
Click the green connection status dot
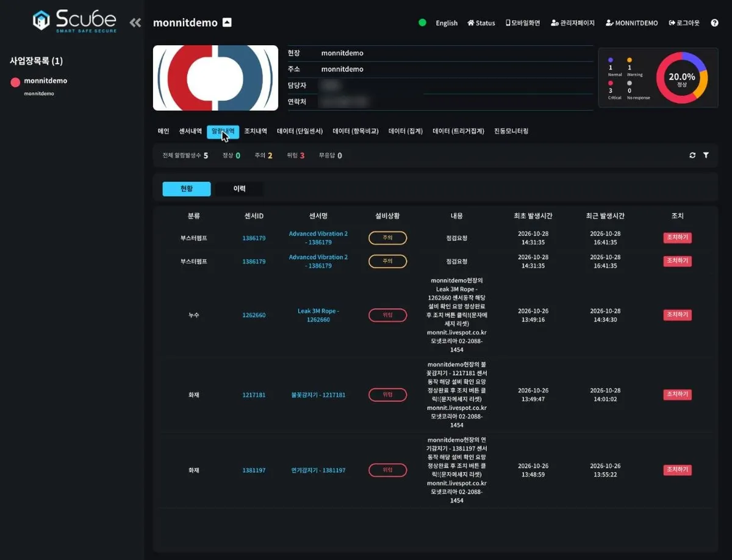422,23
